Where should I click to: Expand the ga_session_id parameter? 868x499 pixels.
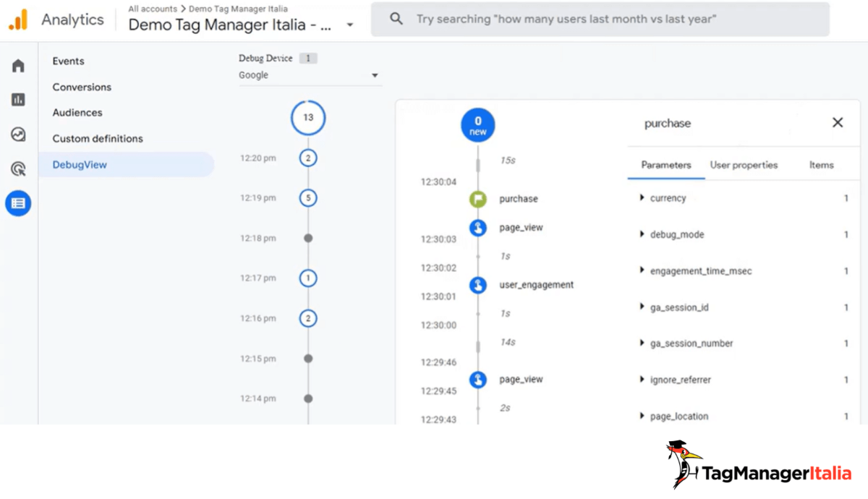[x=642, y=307]
